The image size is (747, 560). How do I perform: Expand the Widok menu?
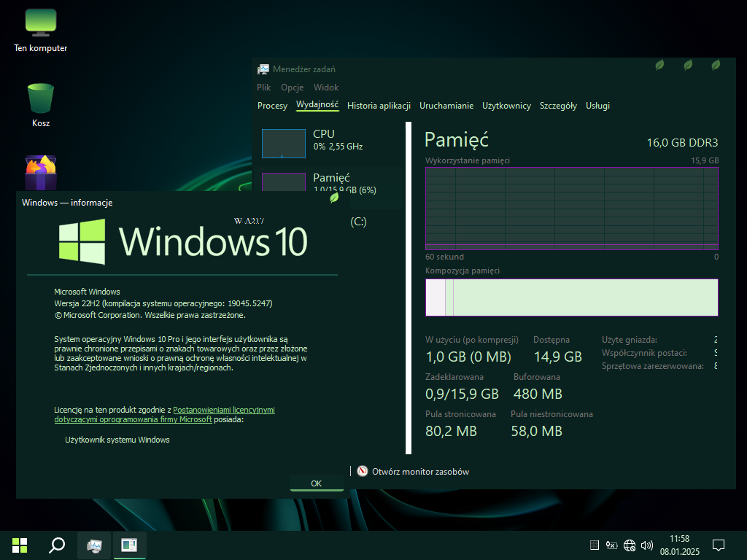326,87
